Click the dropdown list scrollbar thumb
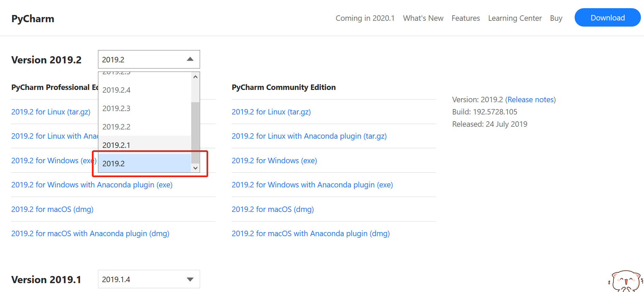Screen dimensions: 644x292 pyautogui.click(x=195, y=133)
